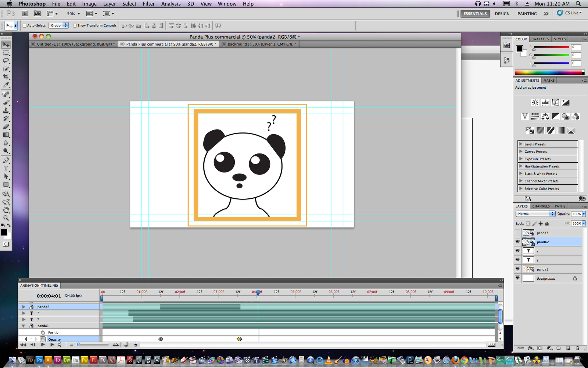The height and width of the screenshot is (368, 588).
Task: Activate the DESIGN workspace
Action: click(x=502, y=14)
